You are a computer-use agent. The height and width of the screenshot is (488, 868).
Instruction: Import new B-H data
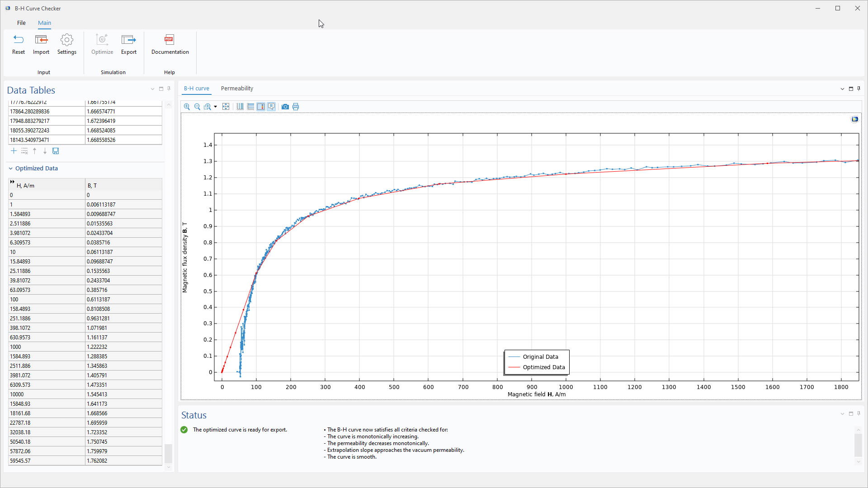click(x=41, y=44)
